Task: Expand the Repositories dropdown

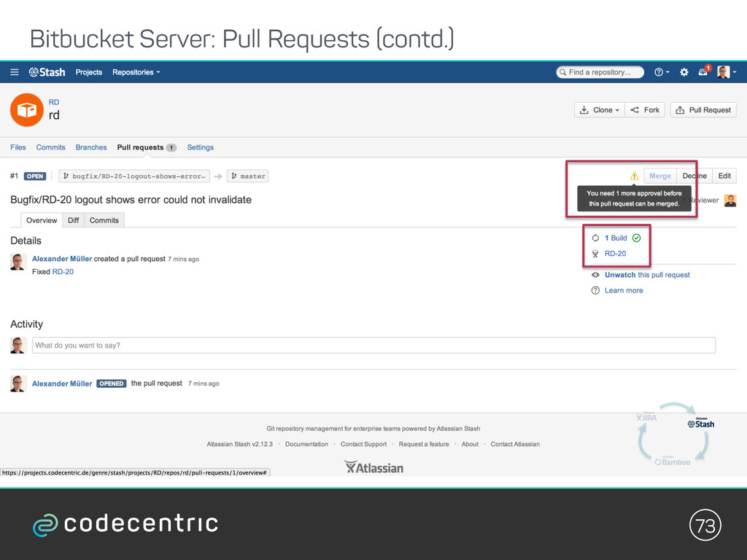Action: coord(136,72)
